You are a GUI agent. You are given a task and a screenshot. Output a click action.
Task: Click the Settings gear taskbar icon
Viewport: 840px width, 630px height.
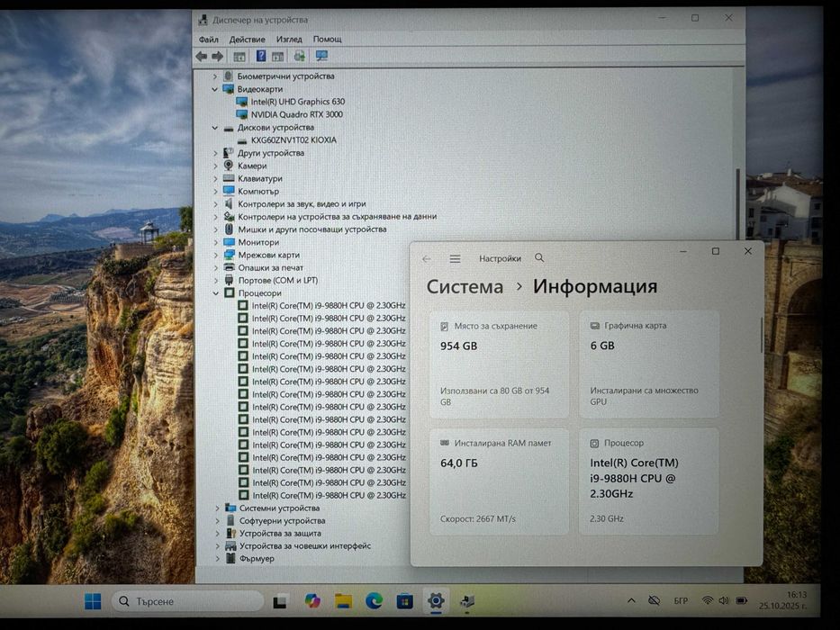tap(436, 601)
